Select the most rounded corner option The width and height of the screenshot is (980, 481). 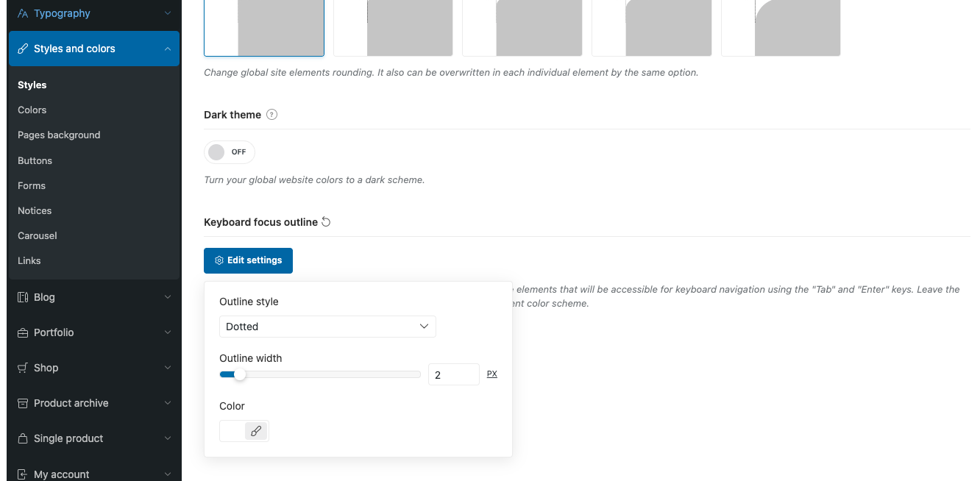[781, 28]
